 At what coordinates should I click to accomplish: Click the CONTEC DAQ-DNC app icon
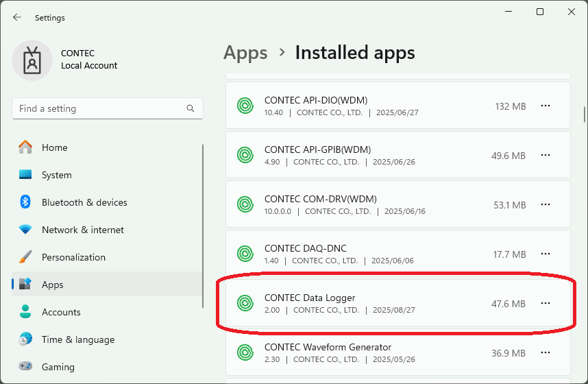click(245, 254)
